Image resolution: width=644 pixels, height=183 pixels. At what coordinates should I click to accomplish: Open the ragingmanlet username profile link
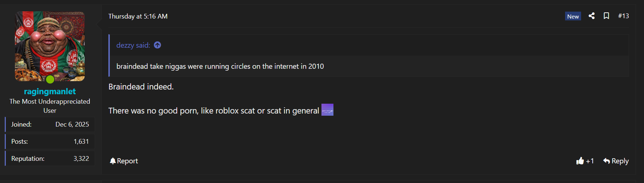pyautogui.click(x=50, y=91)
